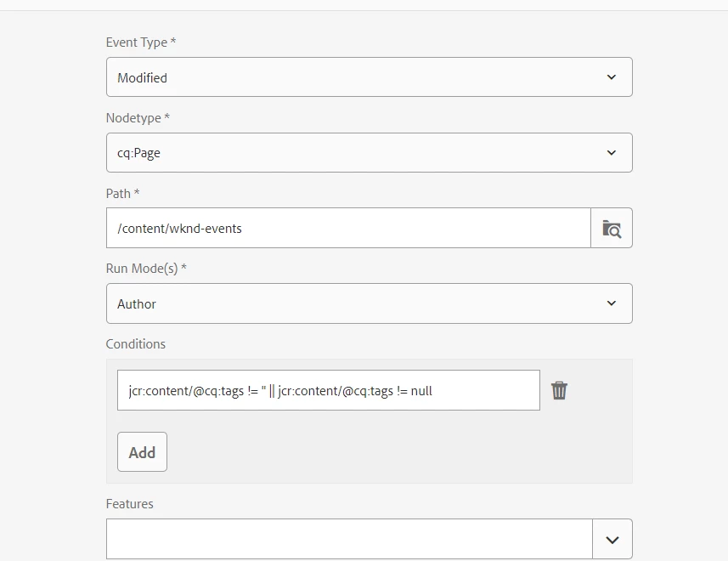
Task: Click the Nodetype field label
Action: pyautogui.click(x=138, y=118)
